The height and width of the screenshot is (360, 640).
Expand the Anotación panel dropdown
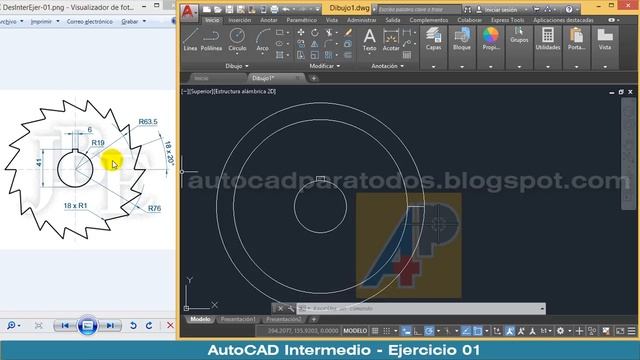[387, 66]
